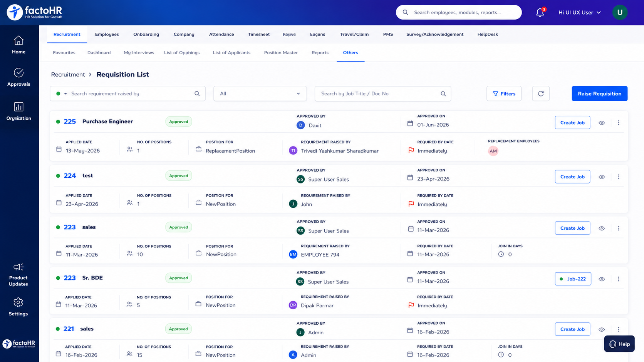
Task: Open Approvals in left sidebar
Action: (18, 77)
